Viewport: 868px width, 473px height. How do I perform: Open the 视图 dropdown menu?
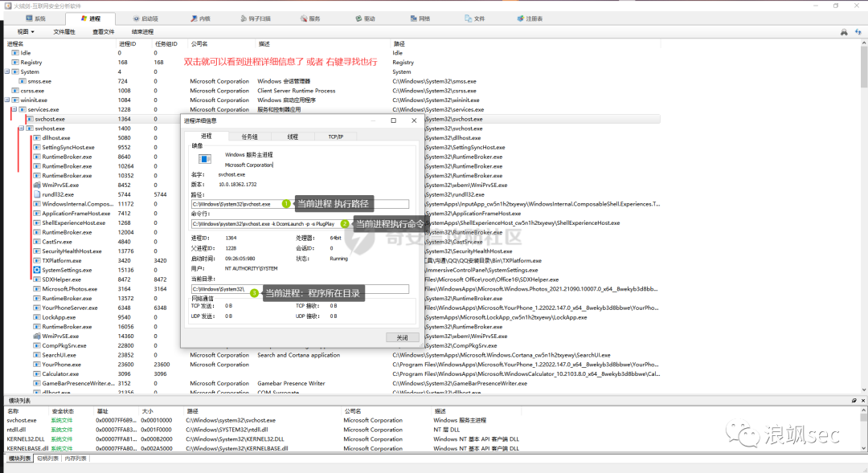26,32
